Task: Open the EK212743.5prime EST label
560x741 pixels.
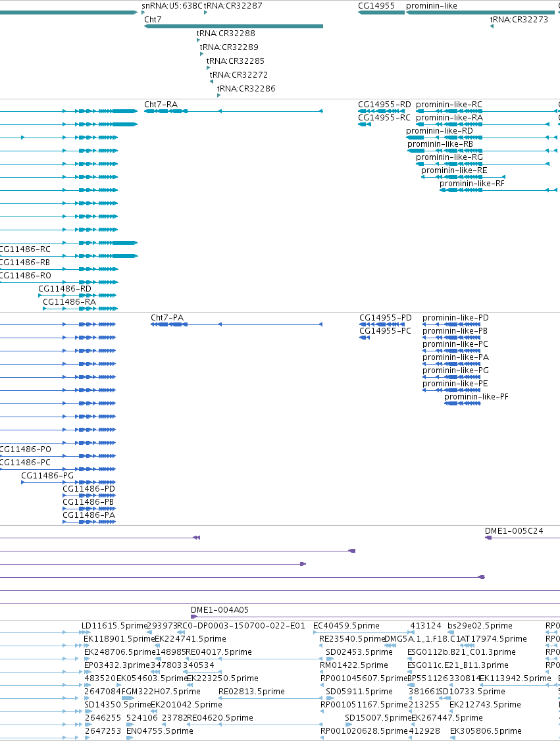Action: click(486, 705)
